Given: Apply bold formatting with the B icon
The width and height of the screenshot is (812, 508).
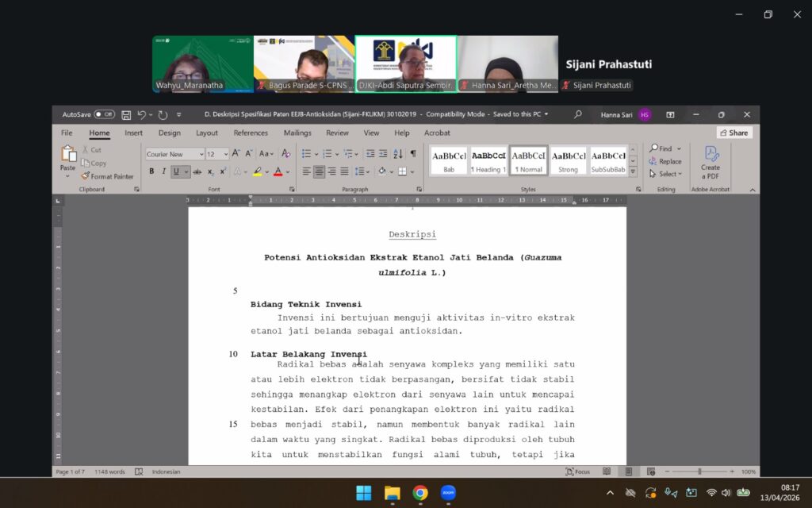Looking at the screenshot, I should (151, 171).
